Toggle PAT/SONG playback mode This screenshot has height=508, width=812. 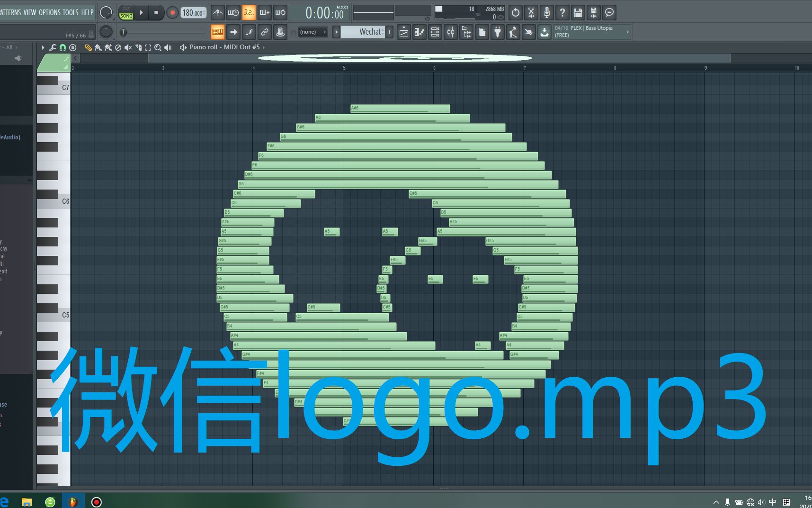(x=126, y=13)
